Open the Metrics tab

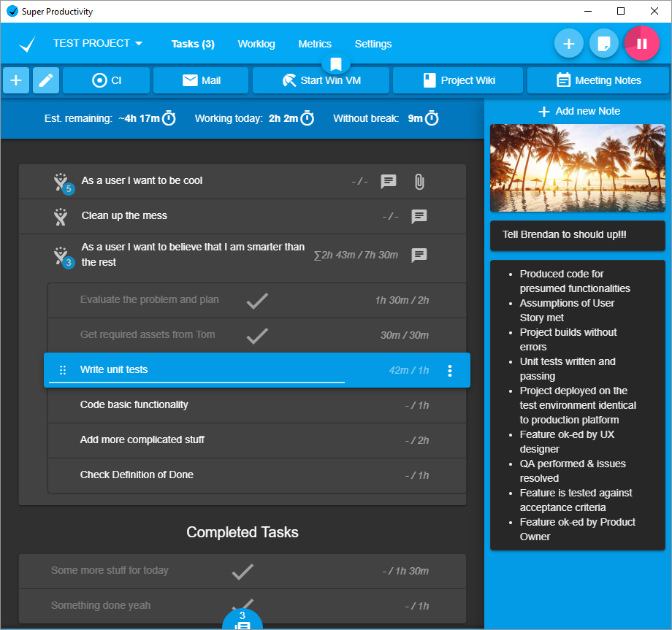315,44
